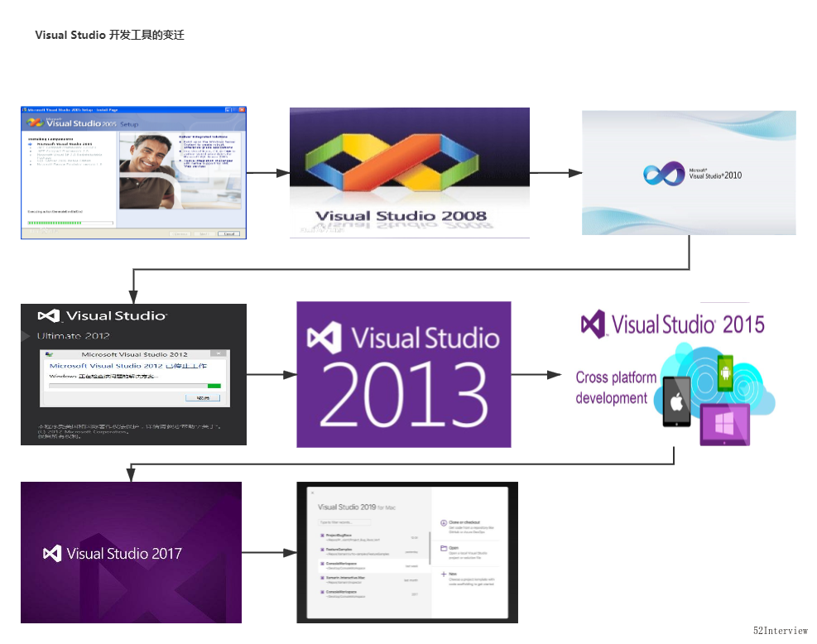Click the Apple logo on the black tablet
The image size is (817, 644).
coord(677,401)
